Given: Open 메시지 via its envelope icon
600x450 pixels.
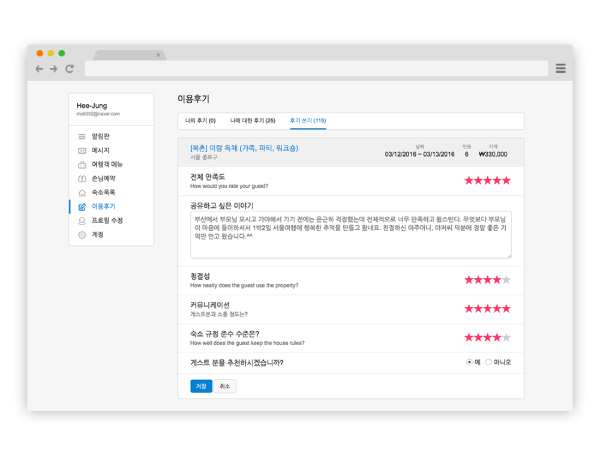Looking at the screenshot, I should click(82, 151).
